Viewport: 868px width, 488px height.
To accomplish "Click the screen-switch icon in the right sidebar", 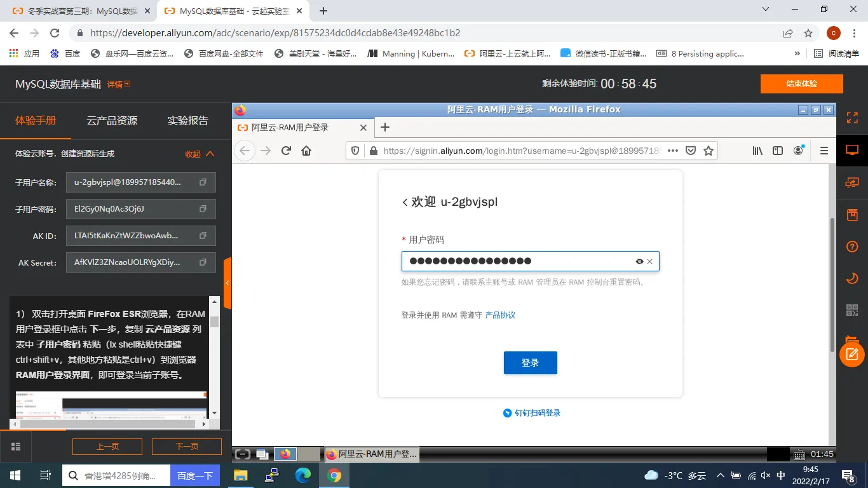I will [x=852, y=182].
